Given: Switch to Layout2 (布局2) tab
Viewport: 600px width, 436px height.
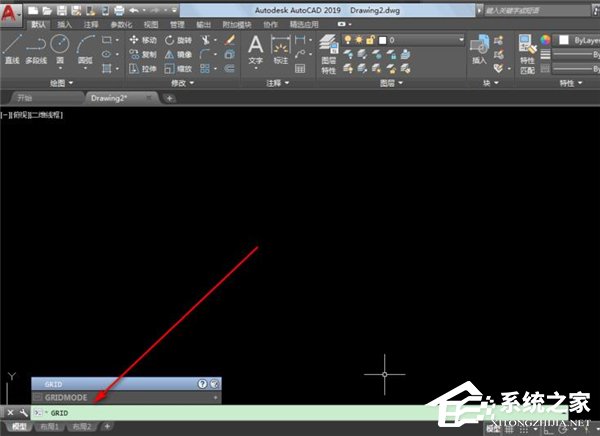Looking at the screenshot, I should click(x=82, y=426).
